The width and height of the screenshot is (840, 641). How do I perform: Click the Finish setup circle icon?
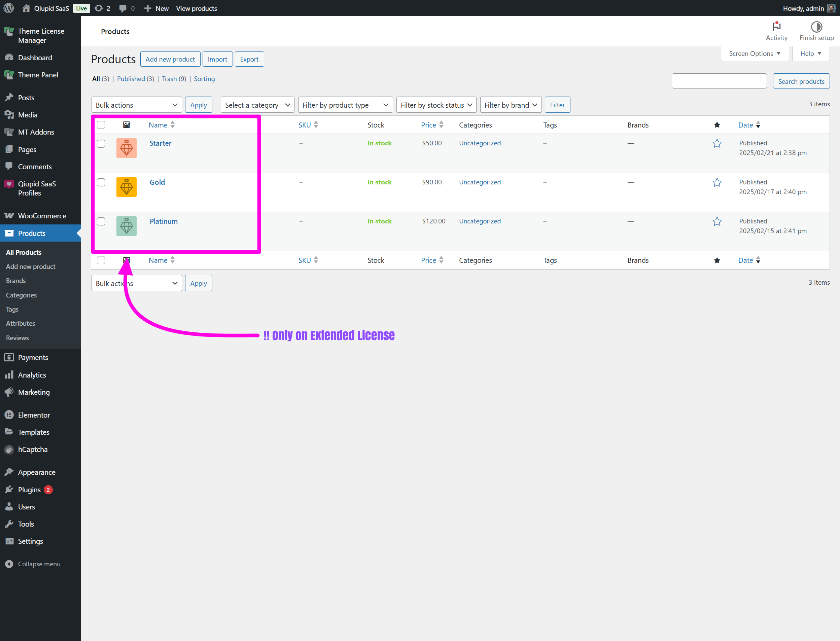pos(816,27)
